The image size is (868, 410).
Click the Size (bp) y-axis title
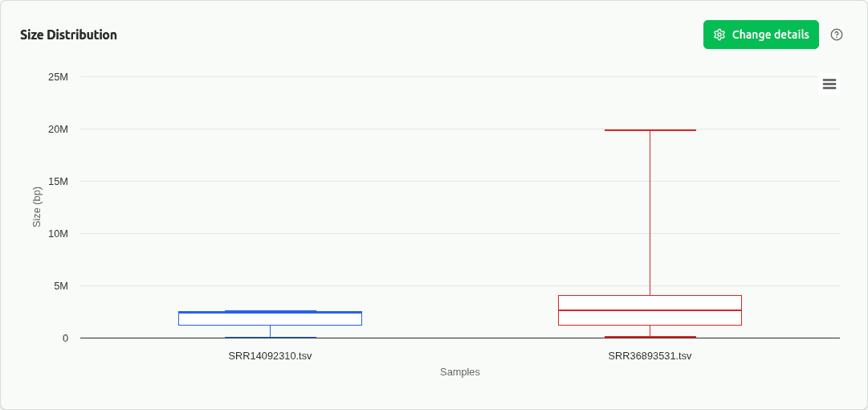click(x=37, y=207)
